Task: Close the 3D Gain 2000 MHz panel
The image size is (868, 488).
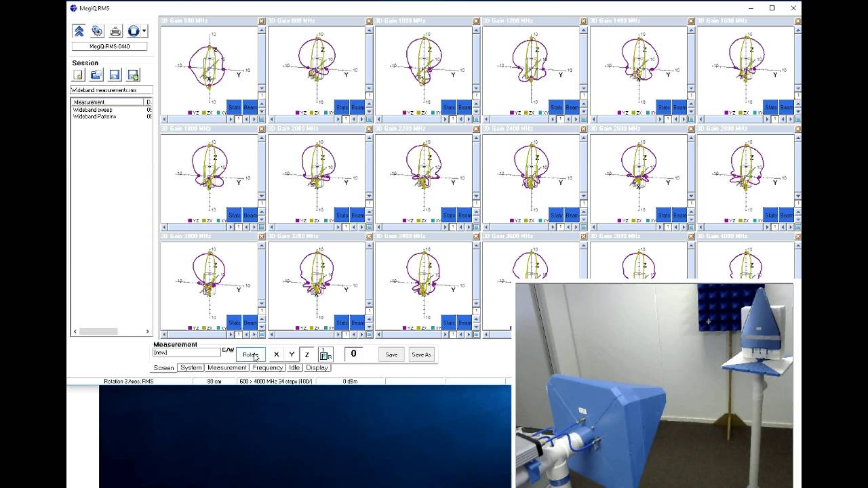Action: (x=370, y=129)
